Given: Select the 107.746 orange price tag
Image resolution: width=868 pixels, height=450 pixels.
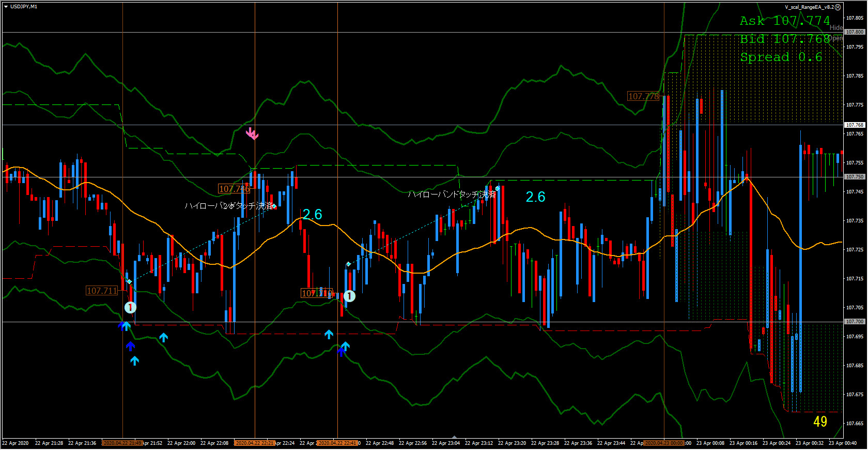Looking at the screenshot, I should pyautogui.click(x=234, y=189).
